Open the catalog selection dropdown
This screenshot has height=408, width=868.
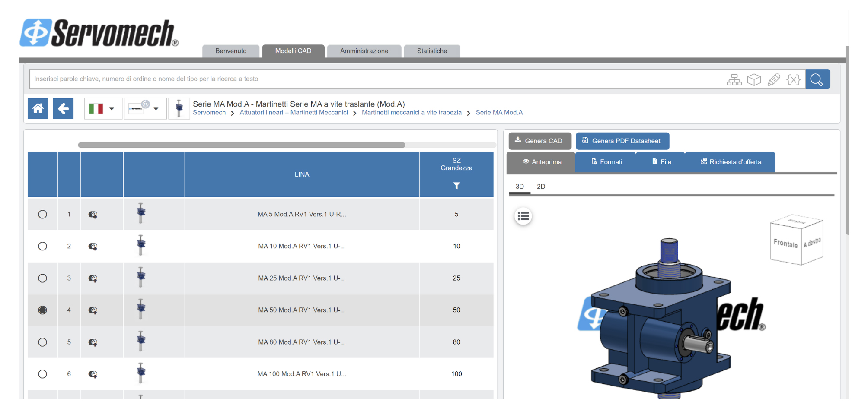(145, 108)
